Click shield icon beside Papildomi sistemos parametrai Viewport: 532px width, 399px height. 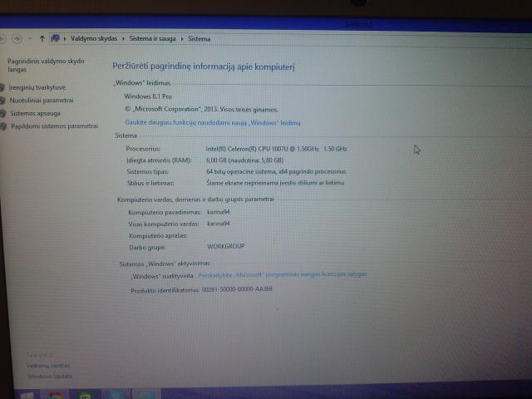click(5, 126)
